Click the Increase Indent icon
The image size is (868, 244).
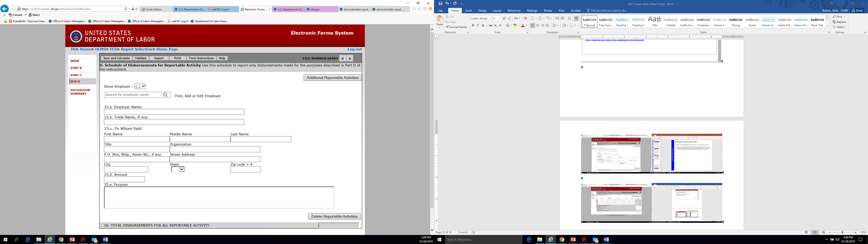pos(562,19)
